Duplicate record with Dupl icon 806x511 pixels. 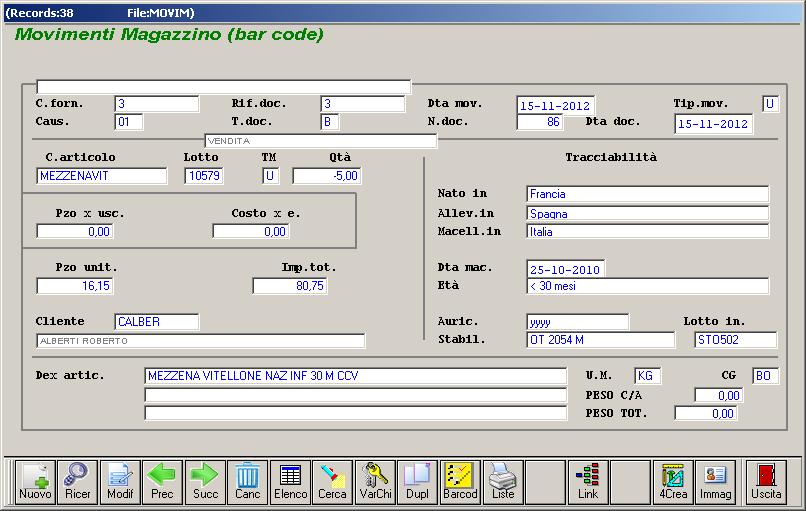[417, 481]
